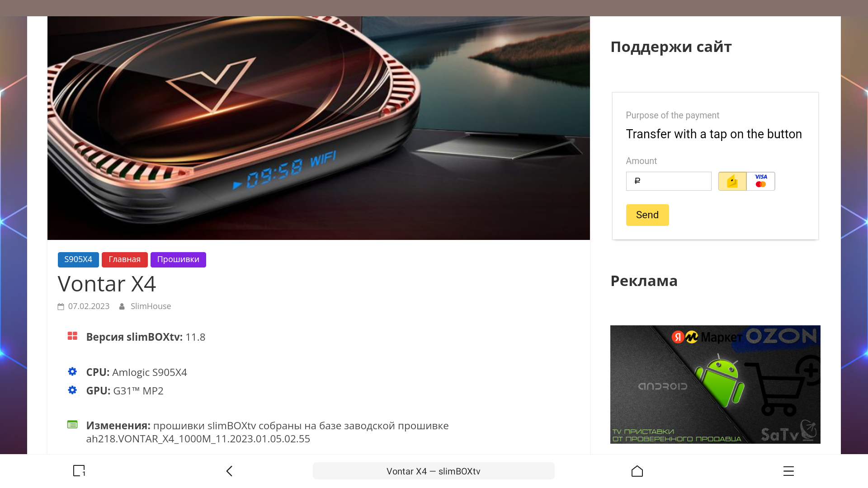Image resolution: width=868 pixels, height=488 pixels.
Task: Click the red grid icon beside Версия slimBOXtv
Action: coord(72,336)
